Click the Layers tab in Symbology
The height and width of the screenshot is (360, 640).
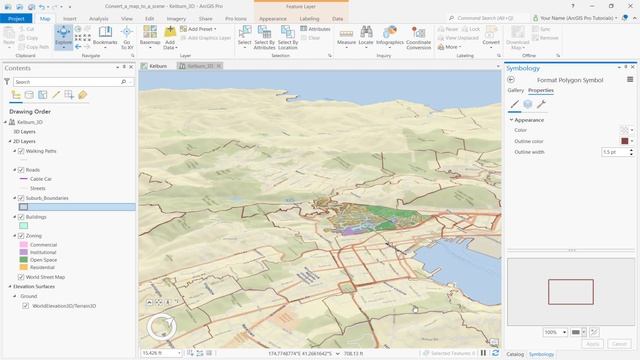tap(528, 104)
